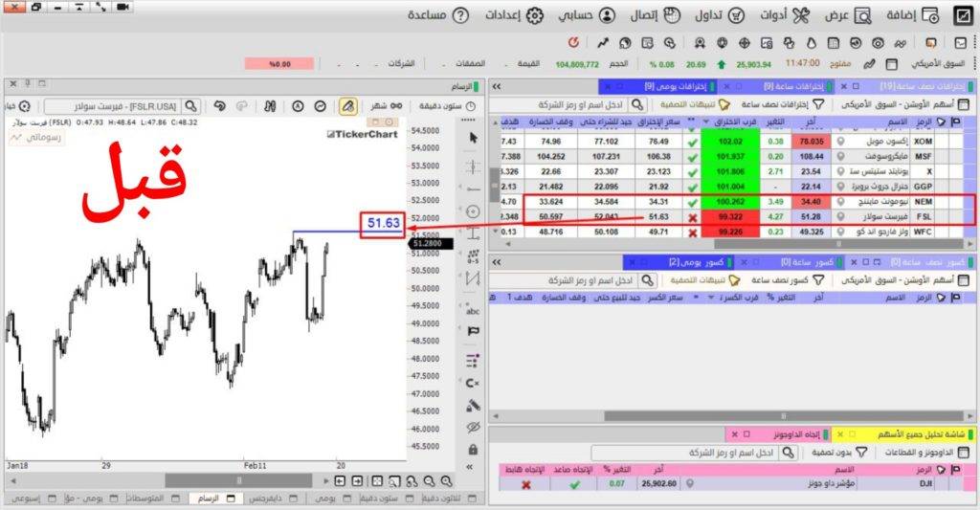
Task: Open the بدون تصفية filter dropdown
Action: pyautogui.click(x=839, y=452)
